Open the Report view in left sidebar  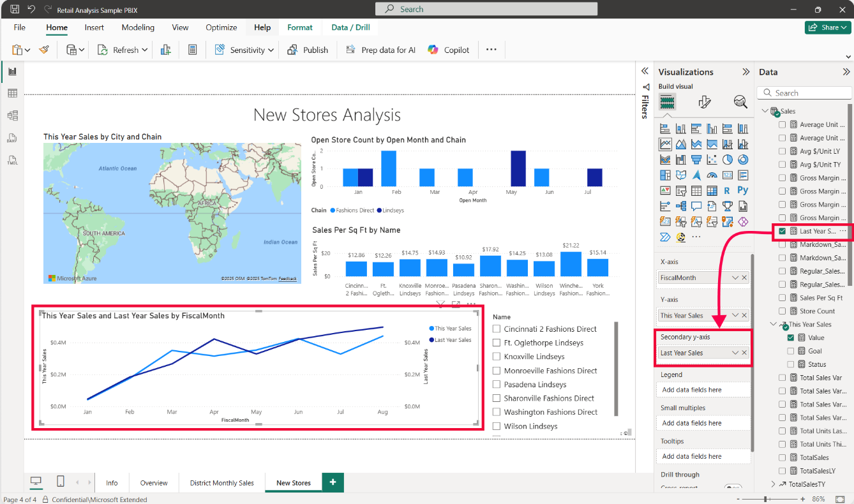coord(12,71)
